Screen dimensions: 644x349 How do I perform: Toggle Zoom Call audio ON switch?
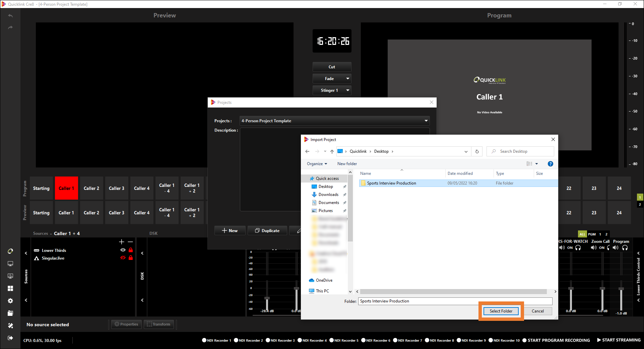(602, 248)
